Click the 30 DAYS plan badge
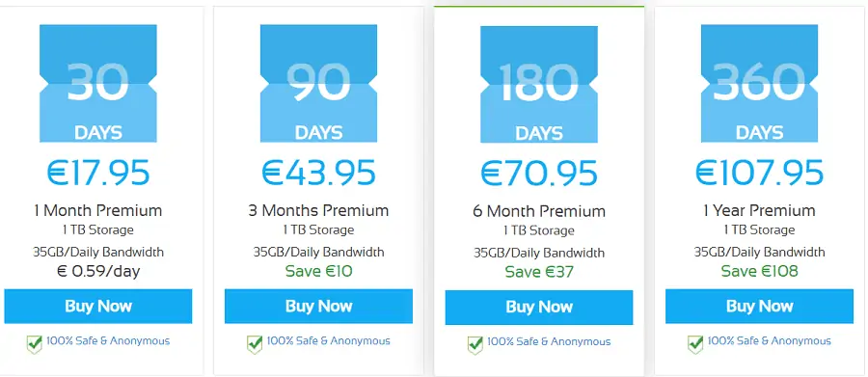The width and height of the screenshot is (868, 377). [x=98, y=83]
